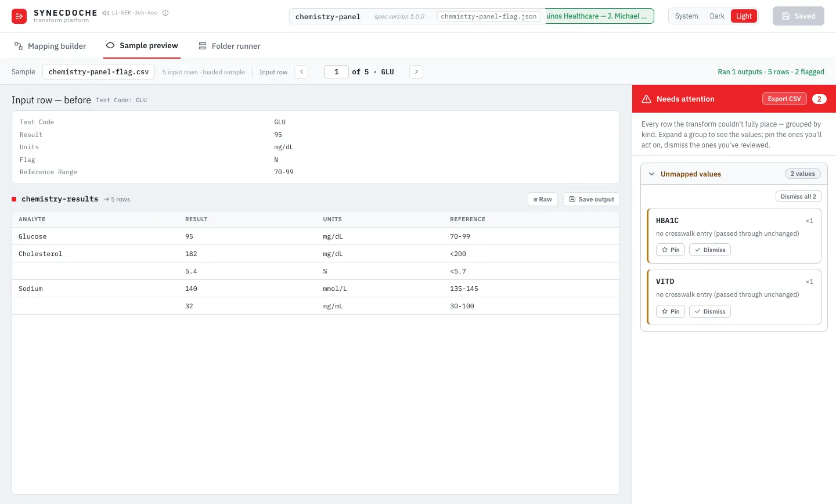Click the Saved button
Image resolution: width=836 pixels, height=504 pixels.
point(798,16)
